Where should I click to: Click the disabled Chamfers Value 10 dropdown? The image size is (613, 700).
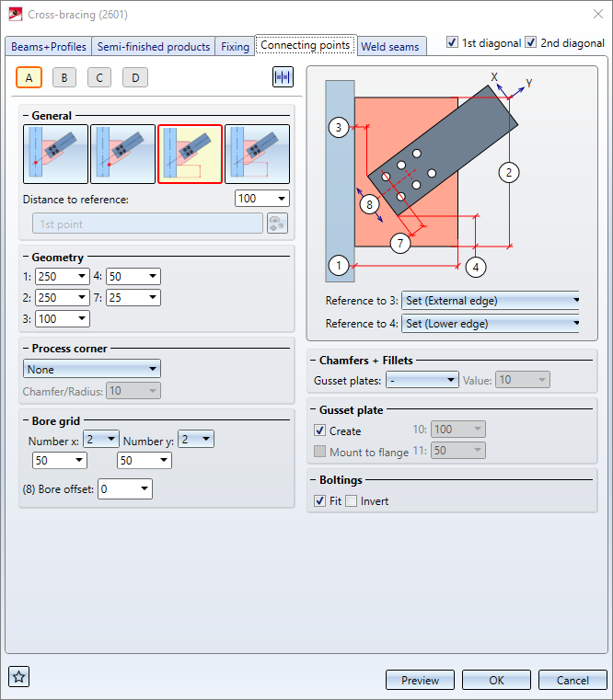[522, 380]
